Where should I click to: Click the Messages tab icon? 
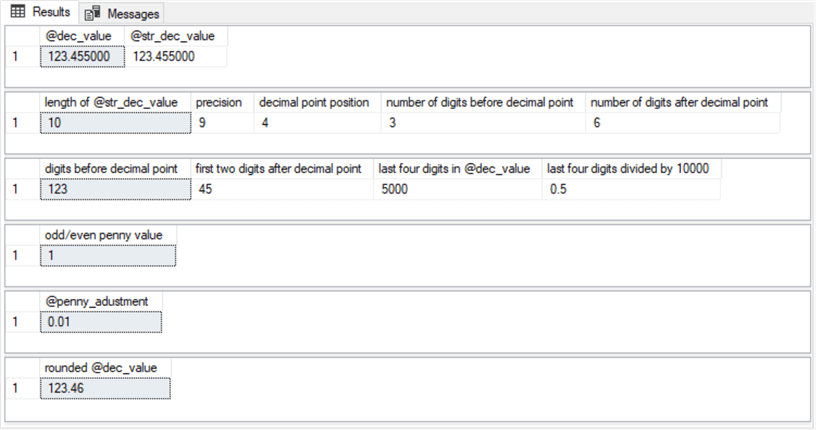pyautogui.click(x=93, y=13)
